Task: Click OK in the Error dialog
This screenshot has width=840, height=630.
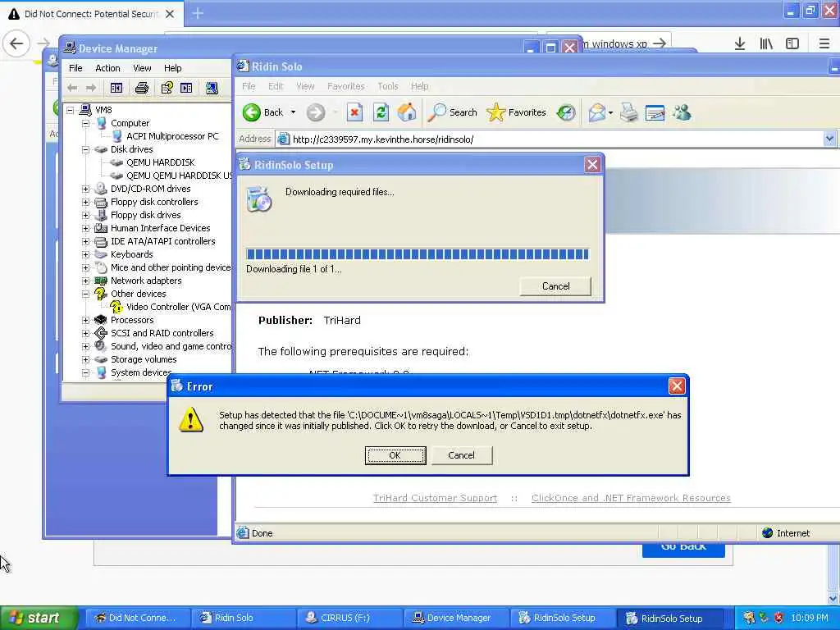Action: [x=395, y=455]
